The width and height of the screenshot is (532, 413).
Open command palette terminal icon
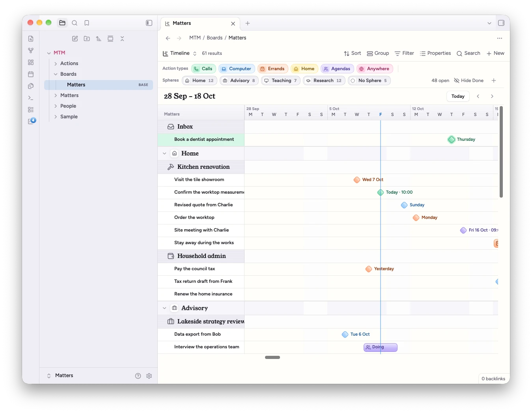click(x=31, y=98)
